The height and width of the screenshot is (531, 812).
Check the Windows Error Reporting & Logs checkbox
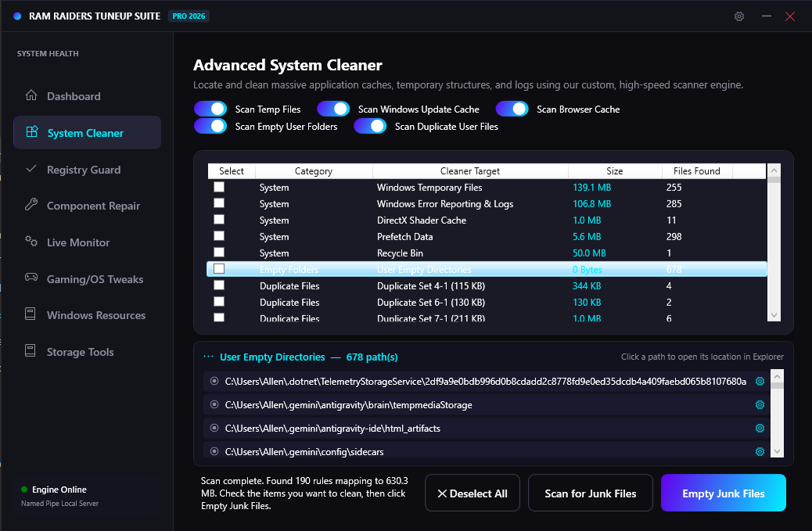pyautogui.click(x=219, y=203)
